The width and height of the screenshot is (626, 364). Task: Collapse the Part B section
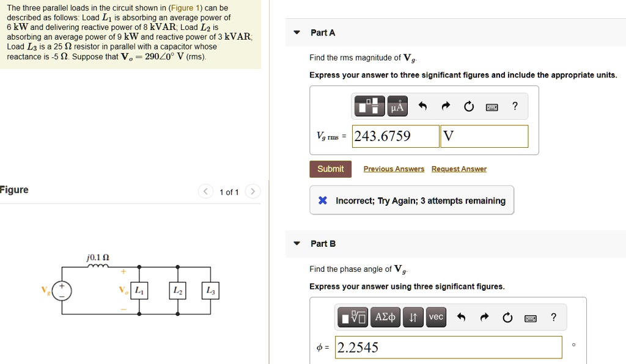(x=296, y=243)
